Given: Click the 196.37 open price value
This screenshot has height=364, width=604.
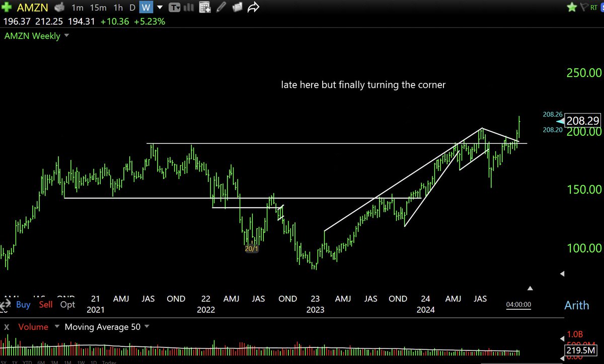Looking at the screenshot, I should [x=17, y=22].
